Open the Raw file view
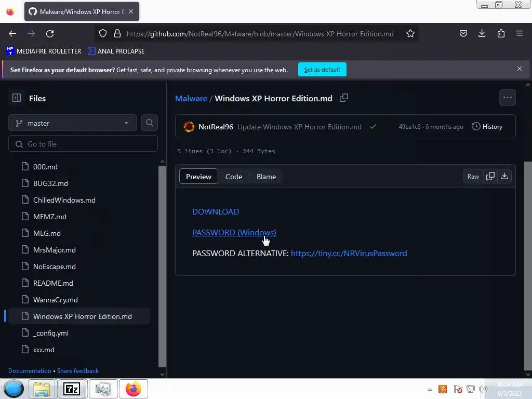Image resolution: width=532 pixels, height=399 pixels. click(473, 177)
